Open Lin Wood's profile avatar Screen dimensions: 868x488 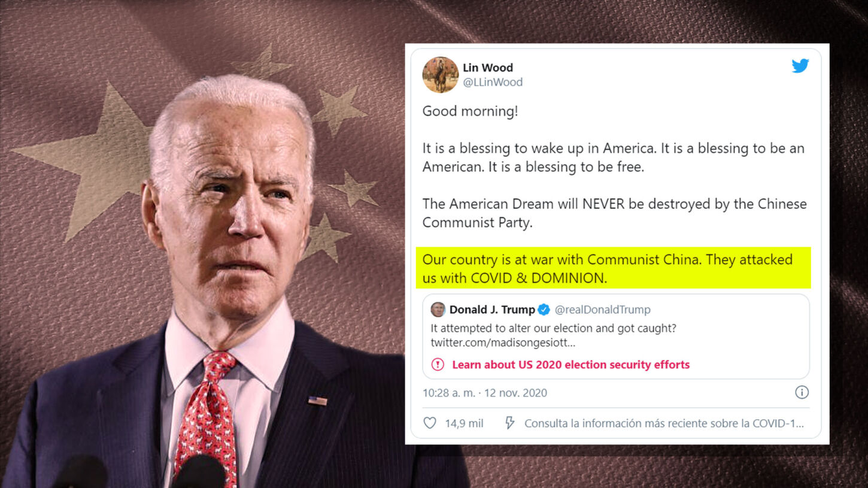point(441,75)
